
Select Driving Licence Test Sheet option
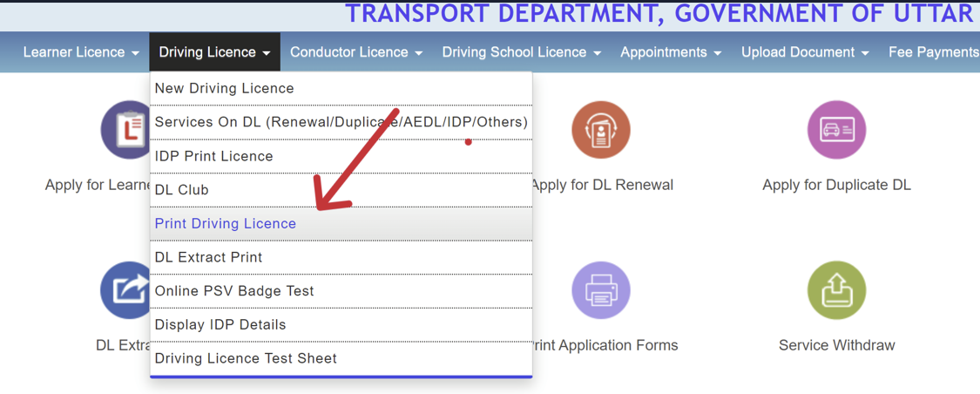[x=246, y=358]
